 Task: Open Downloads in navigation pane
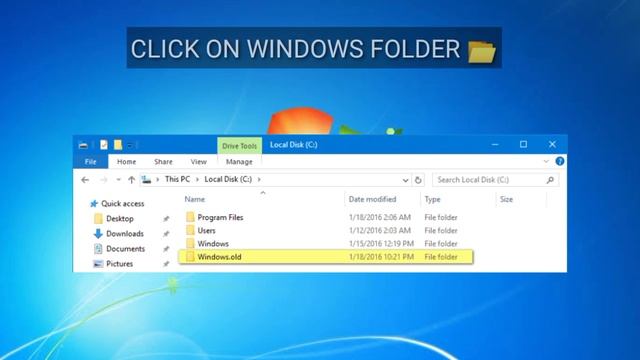tap(125, 233)
